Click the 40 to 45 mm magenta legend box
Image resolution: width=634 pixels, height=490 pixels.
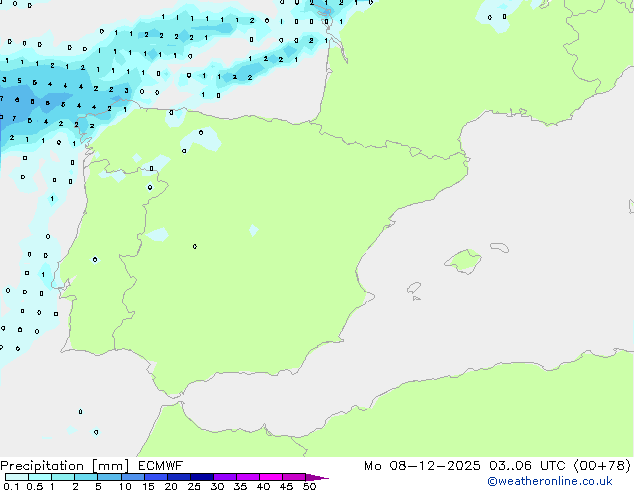(271, 477)
